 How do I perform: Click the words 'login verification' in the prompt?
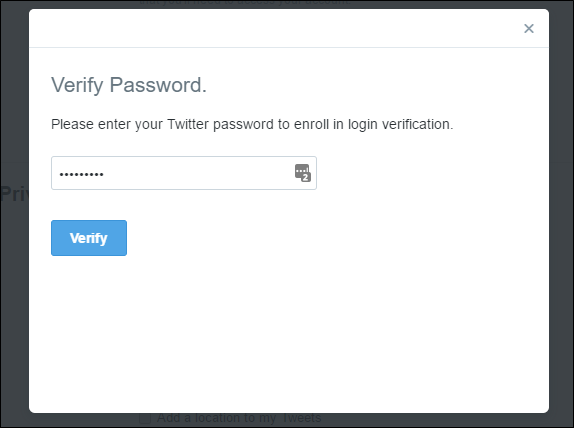click(x=400, y=124)
